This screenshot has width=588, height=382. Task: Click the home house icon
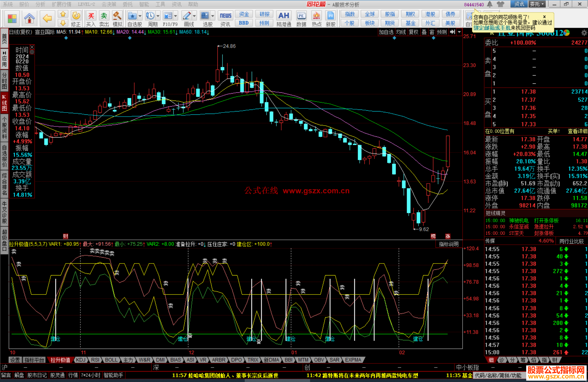click(x=29, y=18)
